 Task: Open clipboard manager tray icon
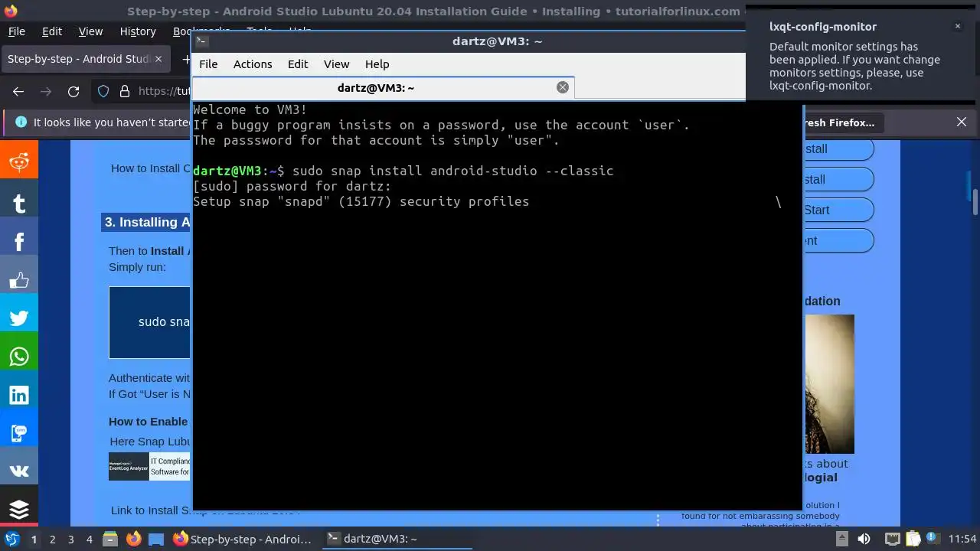913,539
